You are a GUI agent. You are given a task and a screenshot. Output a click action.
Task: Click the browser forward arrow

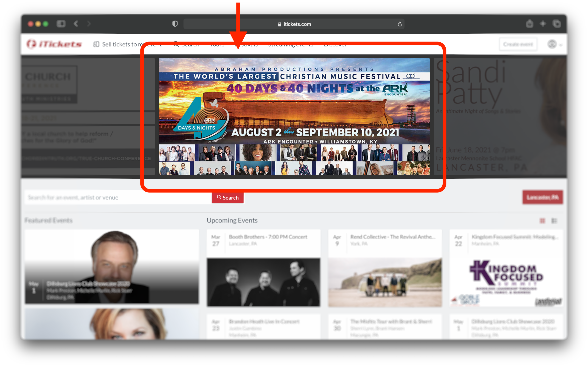89,24
